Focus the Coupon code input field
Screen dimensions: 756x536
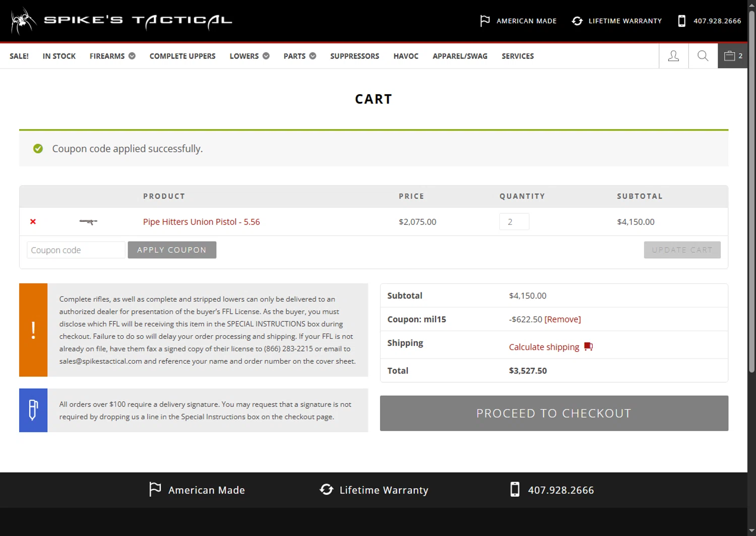76,250
